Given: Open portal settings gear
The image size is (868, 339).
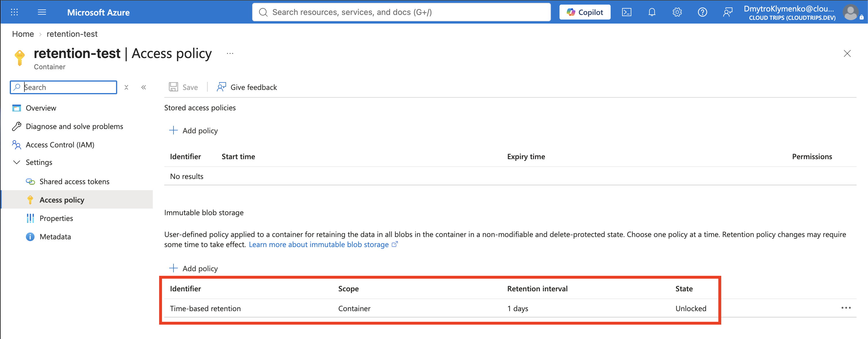Looking at the screenshot, I should coord(677,12).
